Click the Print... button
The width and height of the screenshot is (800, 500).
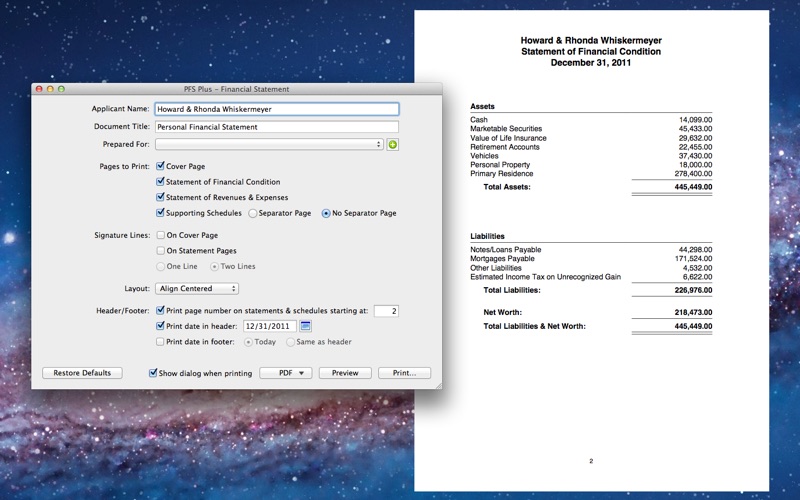[x=404, y=373]
